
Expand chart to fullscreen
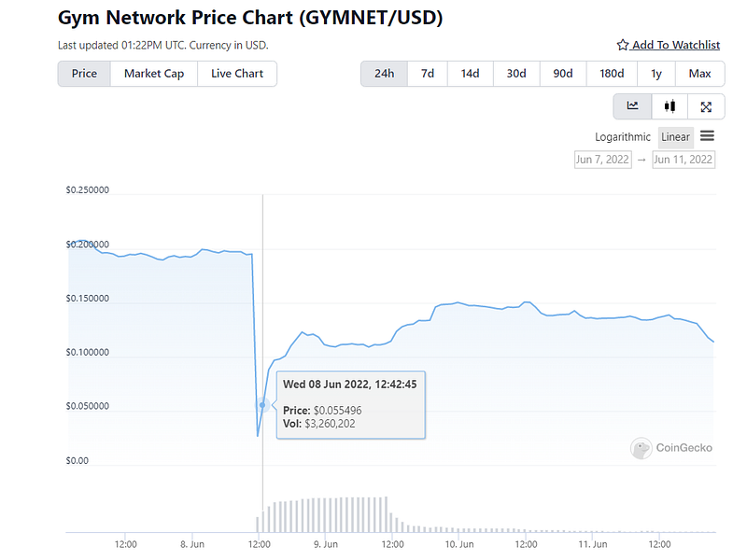click(x=706, y=106)
